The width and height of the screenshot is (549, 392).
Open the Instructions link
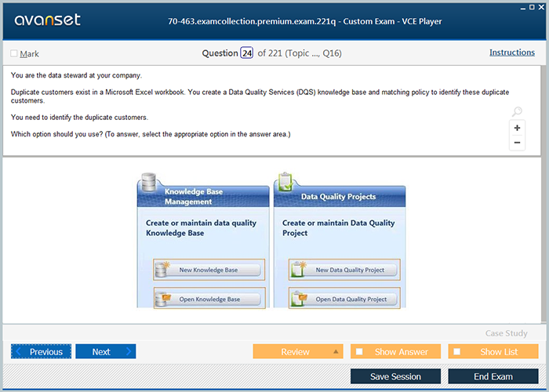(512, 53)
